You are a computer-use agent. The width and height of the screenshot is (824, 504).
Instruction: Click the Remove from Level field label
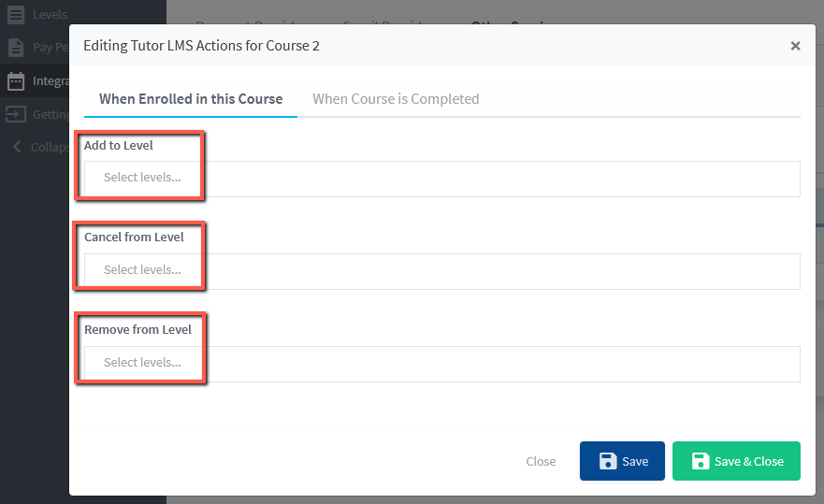(137, 330)
